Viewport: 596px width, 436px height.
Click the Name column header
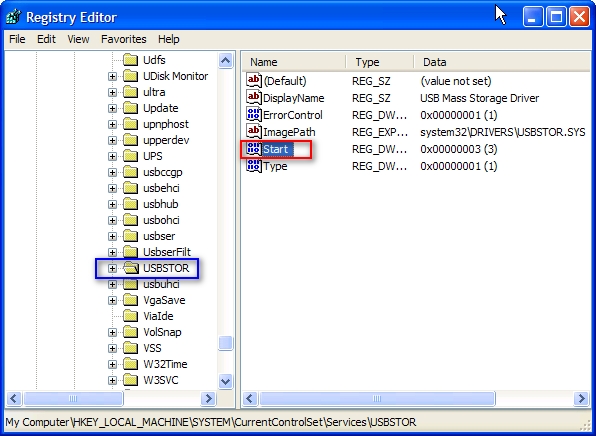coord(294,62)
